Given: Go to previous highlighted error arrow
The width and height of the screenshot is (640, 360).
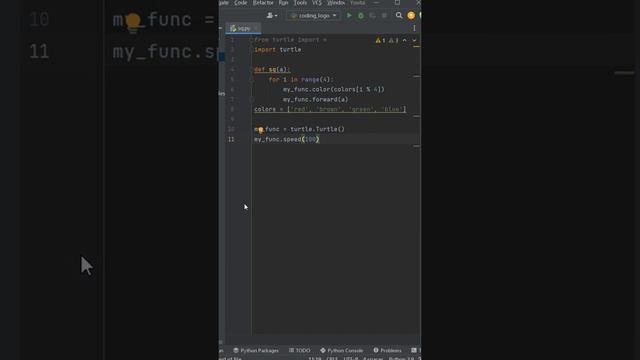Looking at the screenshot, I should point(404,40).
